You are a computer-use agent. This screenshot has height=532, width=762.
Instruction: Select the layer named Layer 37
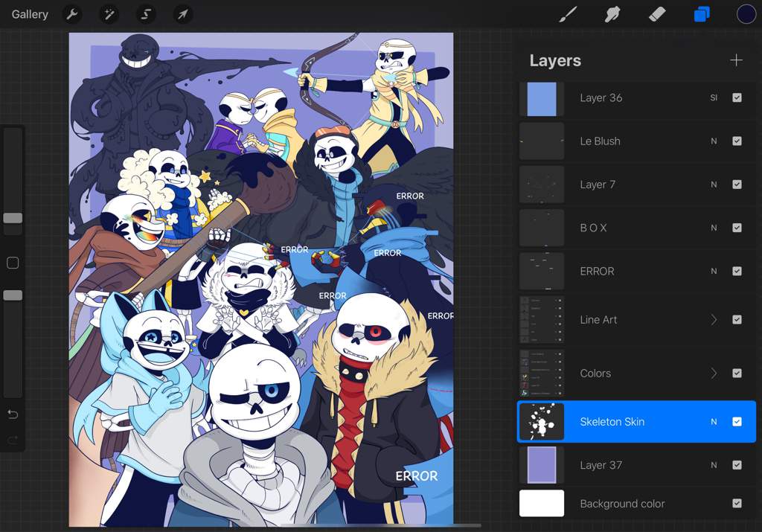coord(601,465)
